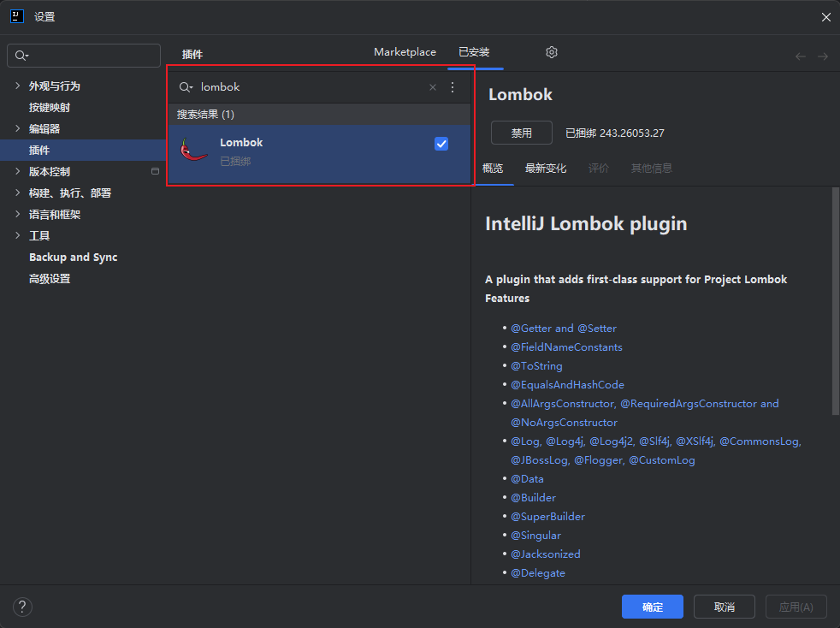The height and width of the screenshot is (628, 840).
Task: Open the 概览 tab
Action: [x=493, y=169]
